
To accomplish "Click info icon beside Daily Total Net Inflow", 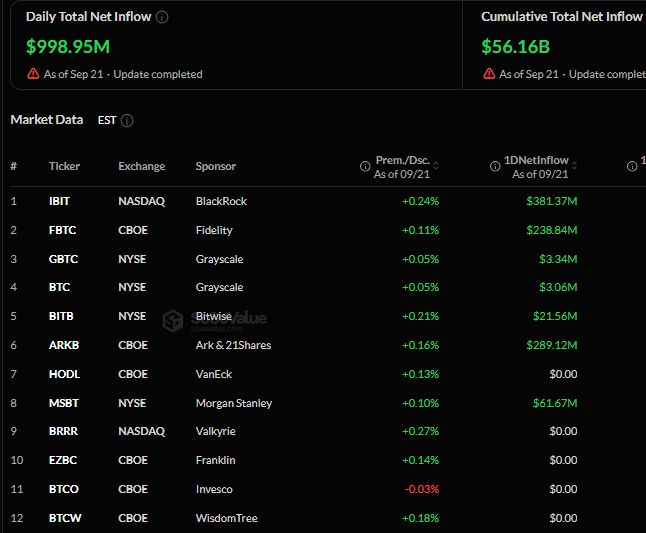I will [x=162, y=17].
